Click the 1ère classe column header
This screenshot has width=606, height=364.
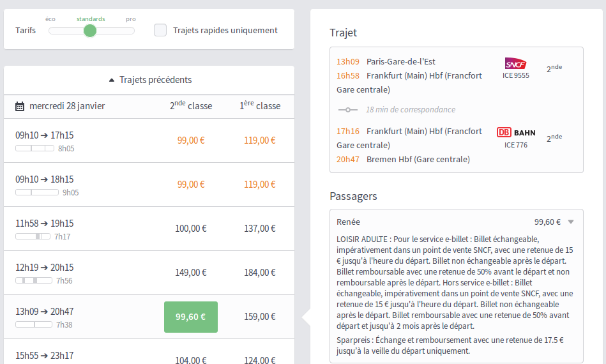tap(260, 106)
